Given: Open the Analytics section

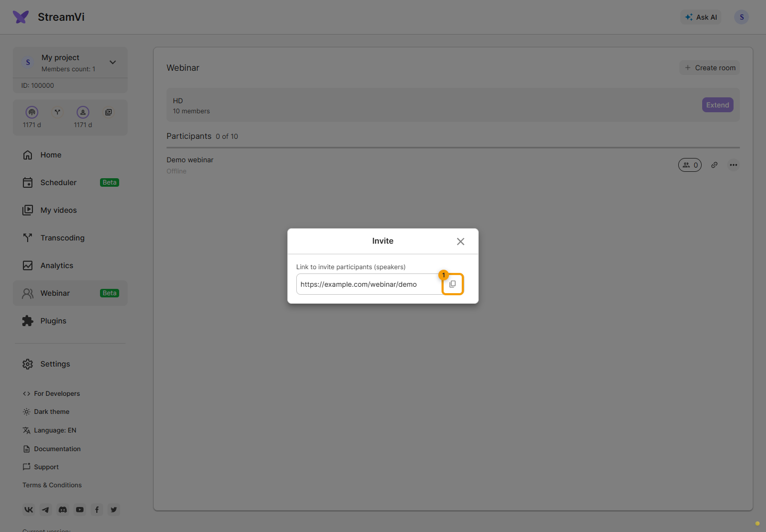Looking at the screenshot, I should (x=70, y=265).
